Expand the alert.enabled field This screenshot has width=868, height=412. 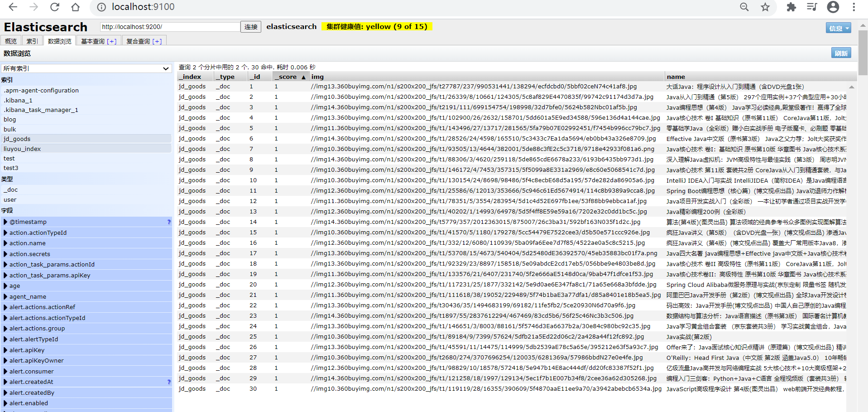[x=5, y=403]
